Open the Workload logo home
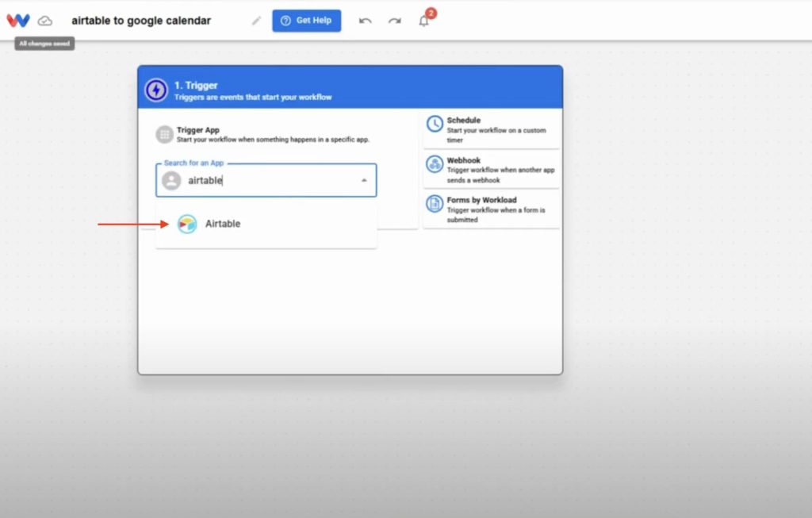Screen dimensions: 812x518 click(18, 21)
